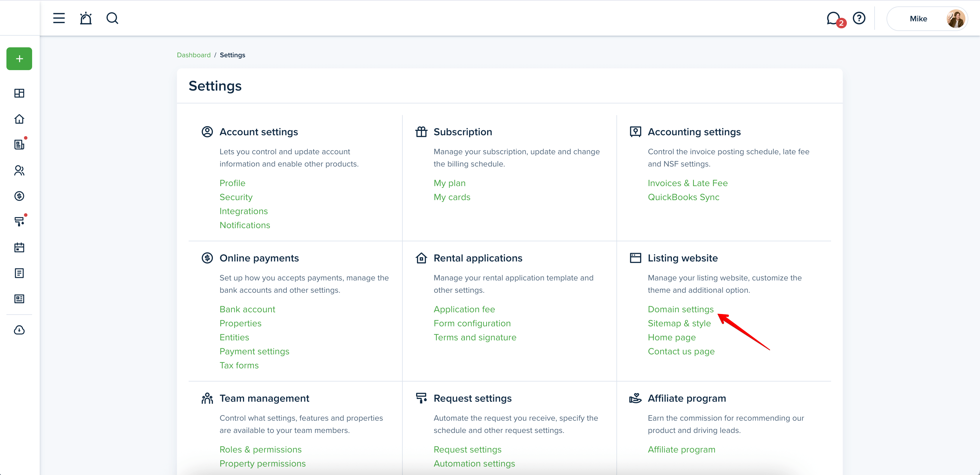Click the Account settings person icon
980x475 pixels.
click(x=207, y=132)
